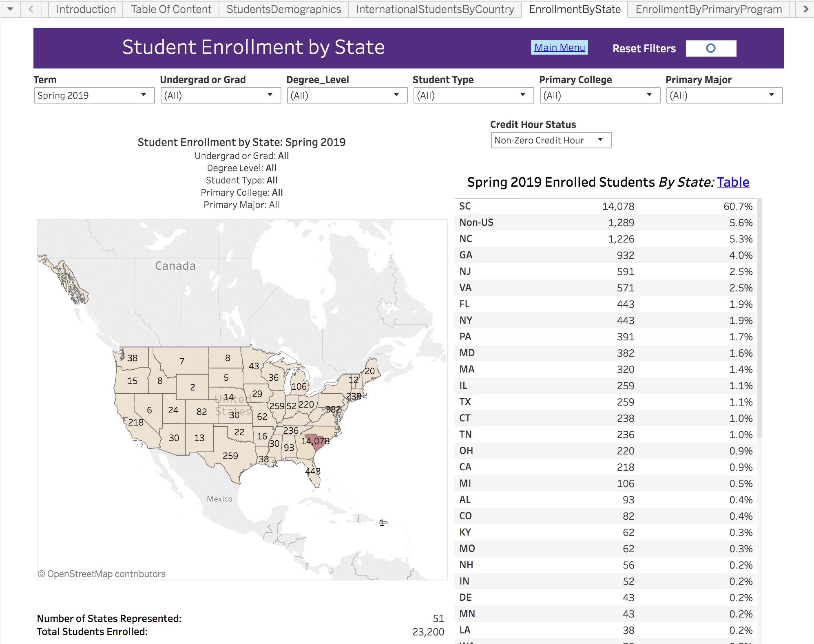The image size is (814, 644).
Task: Click Washington state labeled 38
Action: [x=132, y=358]
